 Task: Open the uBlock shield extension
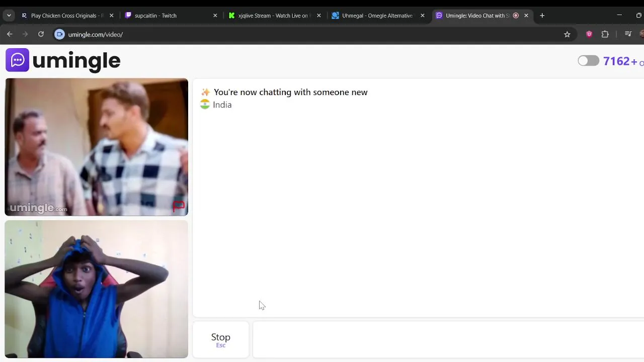[589, 34]
